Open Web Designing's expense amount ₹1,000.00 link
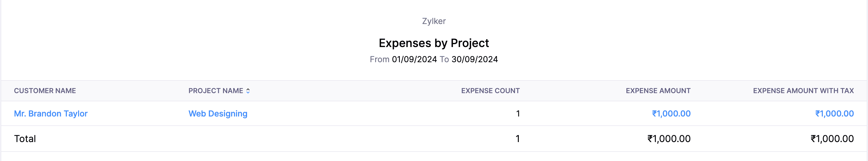This screenshot has height=161, width=868. point(671,114)
